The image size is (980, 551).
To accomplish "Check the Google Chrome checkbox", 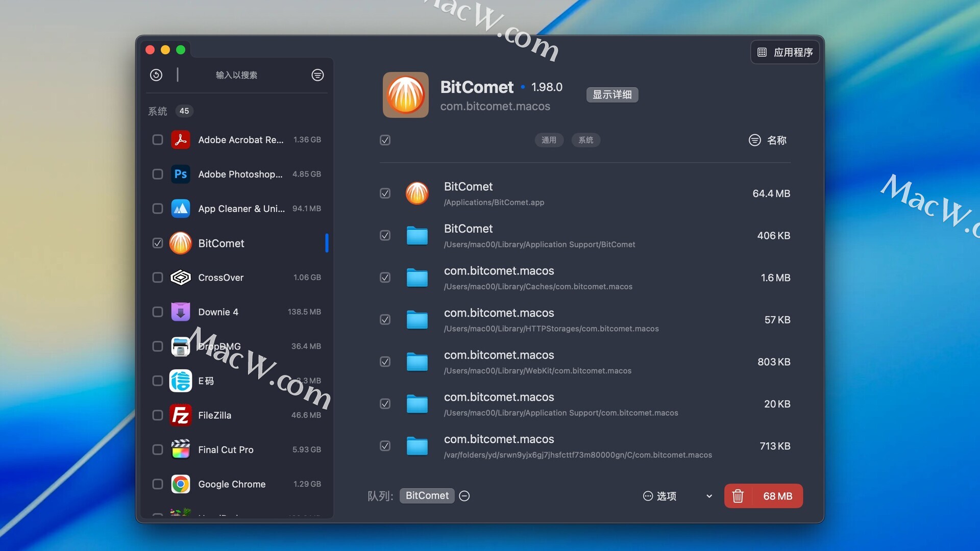I will pyautogui.click(x=158, y=484).
